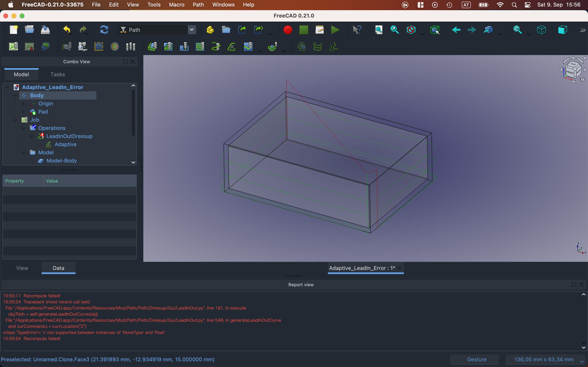The height and width of the screenshot is (367, 588).
Task: Open the workbench selector dropdown showing Path
Action: (192, 30)
